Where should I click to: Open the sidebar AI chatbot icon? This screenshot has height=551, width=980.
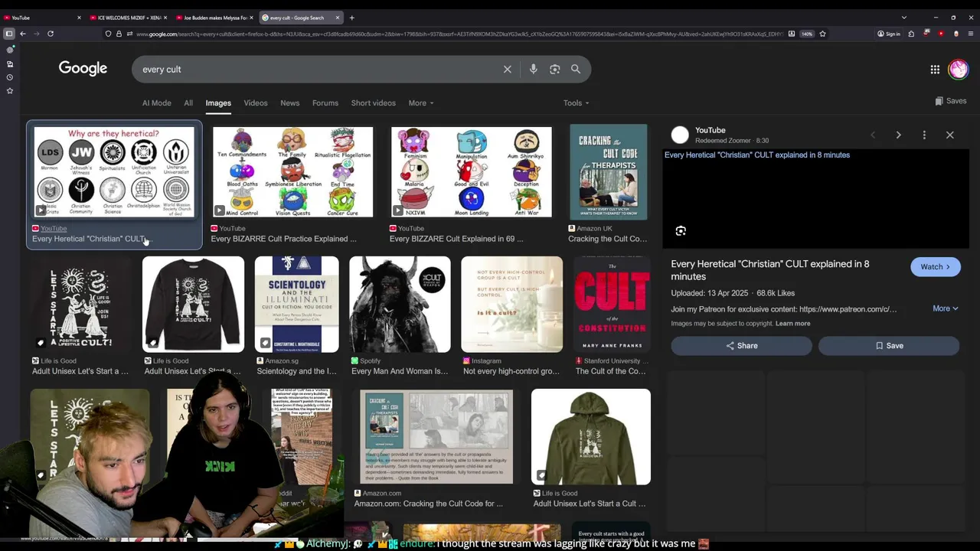[x=10, y=50]
